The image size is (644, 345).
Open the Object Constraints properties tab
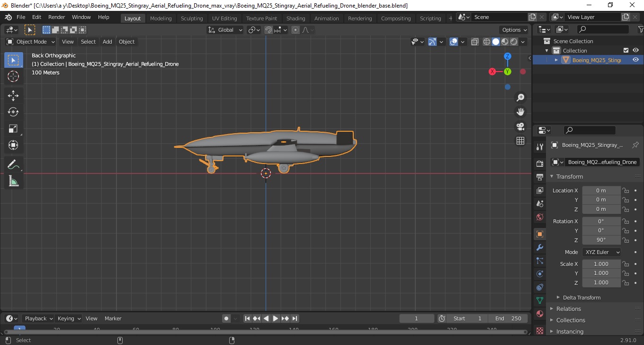(x=540, y=287)
